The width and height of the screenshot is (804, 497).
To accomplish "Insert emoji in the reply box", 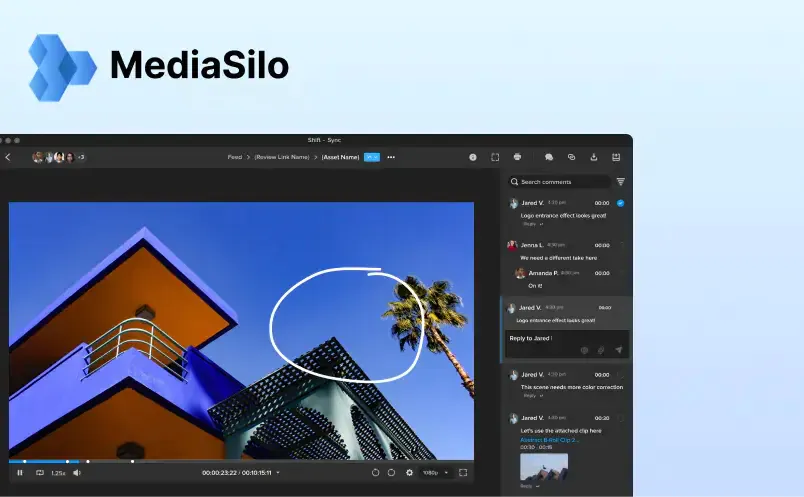I will point(584,350).
